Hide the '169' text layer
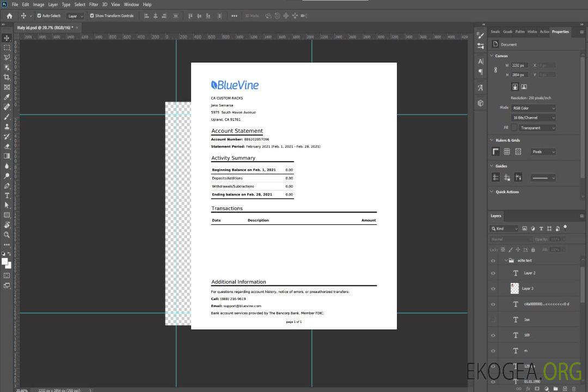This screenshot has width=588, height=392. coord(493,335)
